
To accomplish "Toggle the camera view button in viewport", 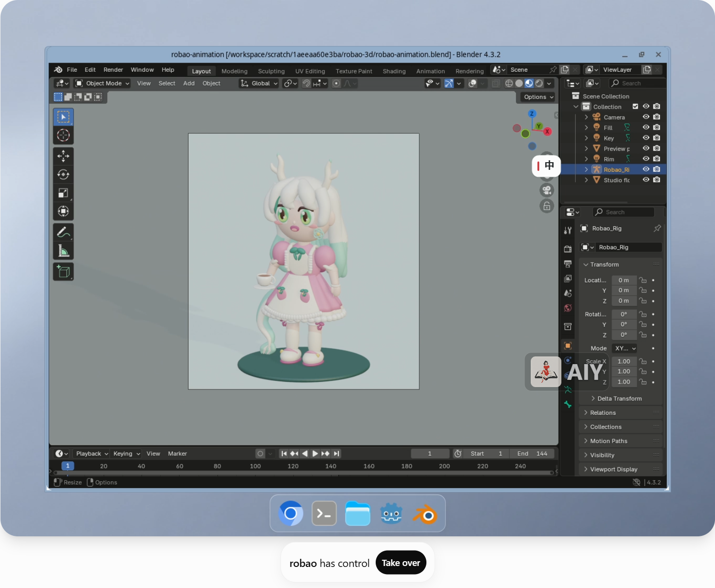I will [x=547, y=190].
